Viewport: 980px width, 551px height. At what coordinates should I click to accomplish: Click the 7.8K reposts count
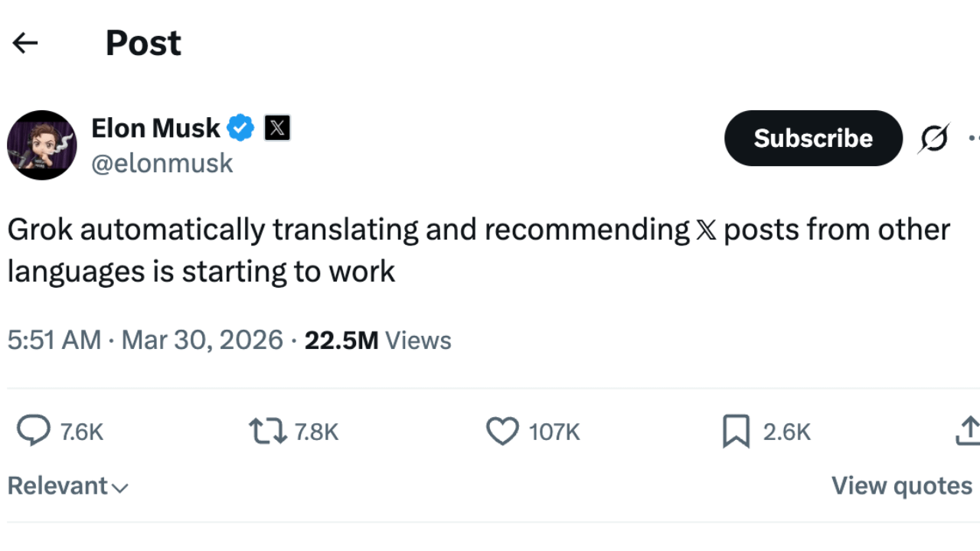coord(316,432)
